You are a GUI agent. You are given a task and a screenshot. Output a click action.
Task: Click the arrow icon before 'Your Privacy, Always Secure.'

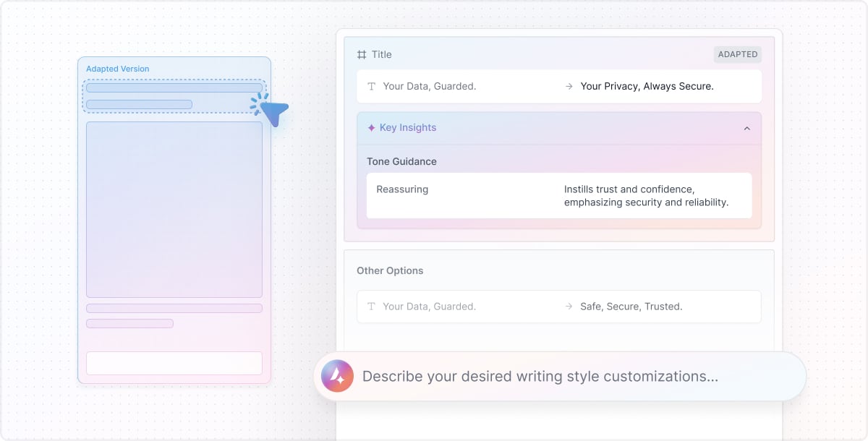pyautogui.click(x=569, y=86)
